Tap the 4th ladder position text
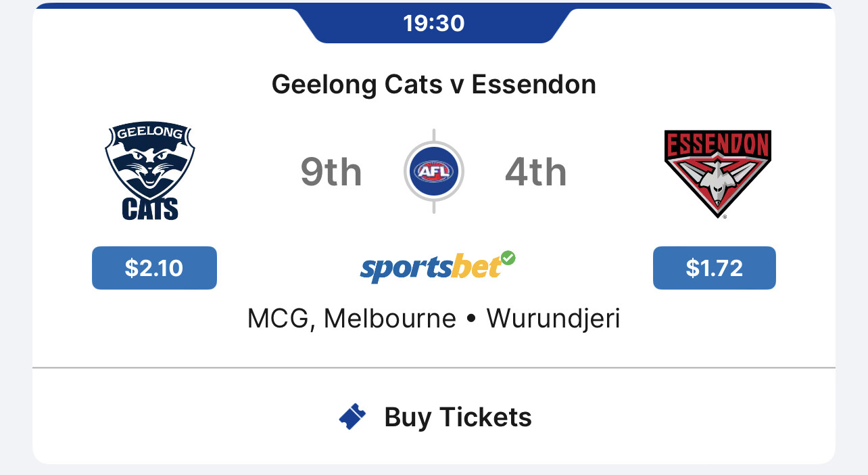The width and height of the screenshot is (868, 475). 535,172
